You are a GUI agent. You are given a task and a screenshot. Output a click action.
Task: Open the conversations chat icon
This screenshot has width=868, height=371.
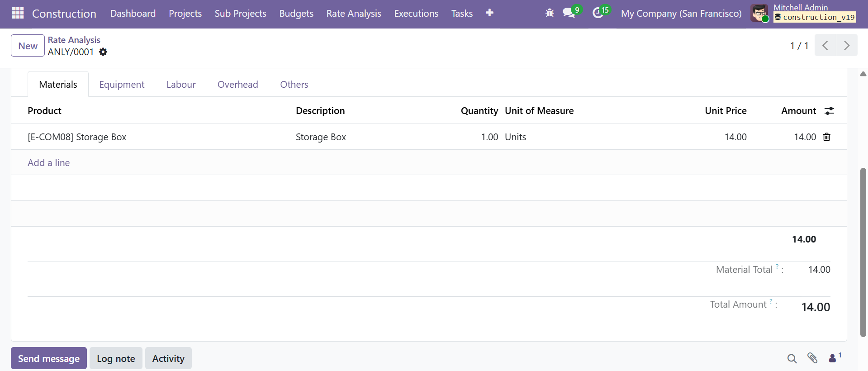click(x=569, y=13)
